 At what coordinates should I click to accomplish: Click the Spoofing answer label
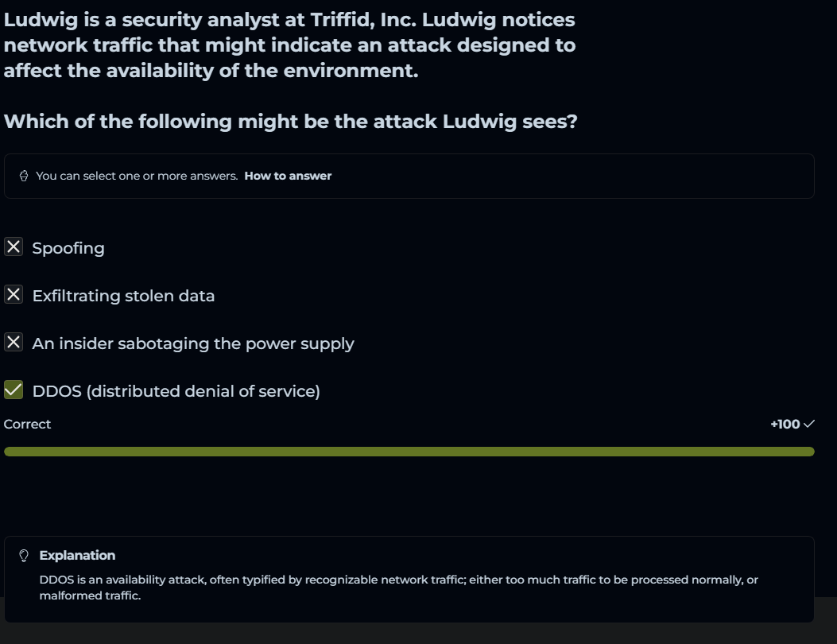(68, 248)
